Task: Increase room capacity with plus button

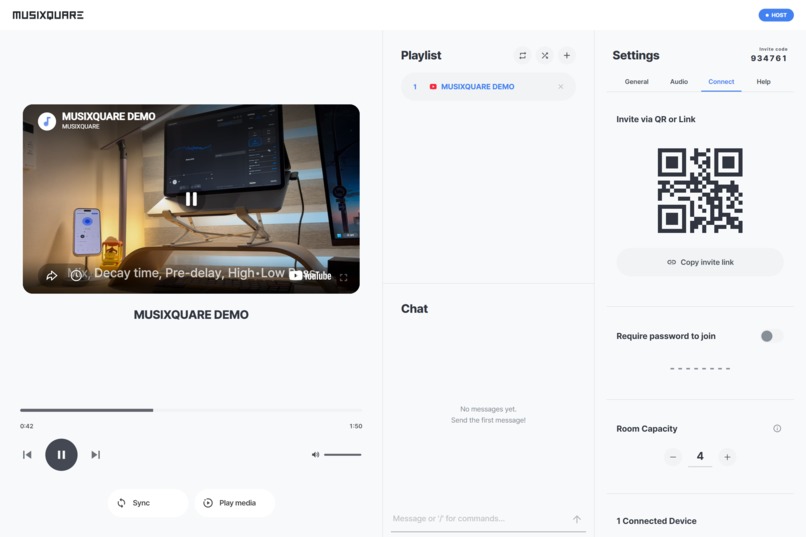Action: coord(727,457)
